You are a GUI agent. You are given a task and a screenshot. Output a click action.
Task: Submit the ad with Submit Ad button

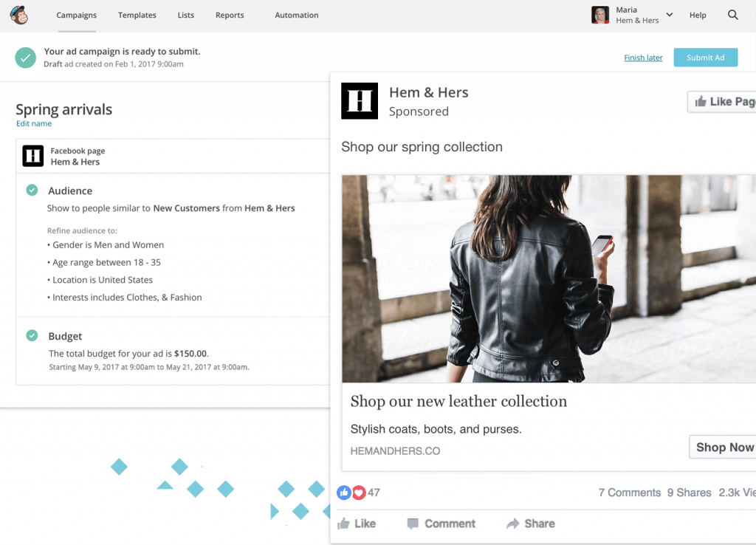click(x=705, y=58)
